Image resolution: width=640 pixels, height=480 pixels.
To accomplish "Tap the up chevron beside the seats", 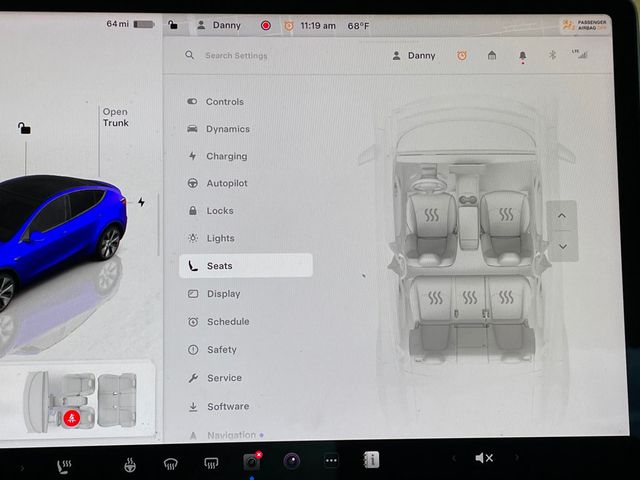I will (562, 216).
